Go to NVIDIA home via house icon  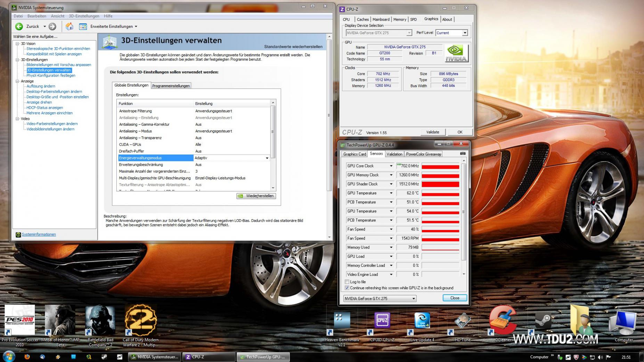70,26
